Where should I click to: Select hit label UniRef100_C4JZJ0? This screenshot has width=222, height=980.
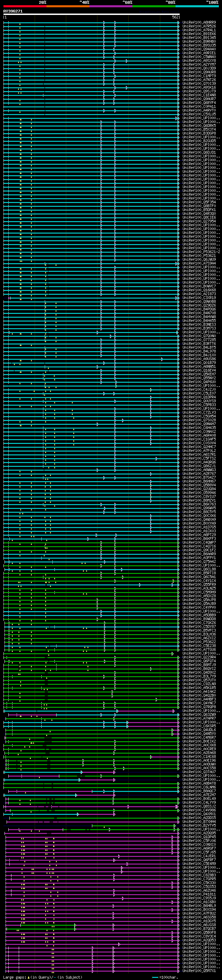click(199, 389)
